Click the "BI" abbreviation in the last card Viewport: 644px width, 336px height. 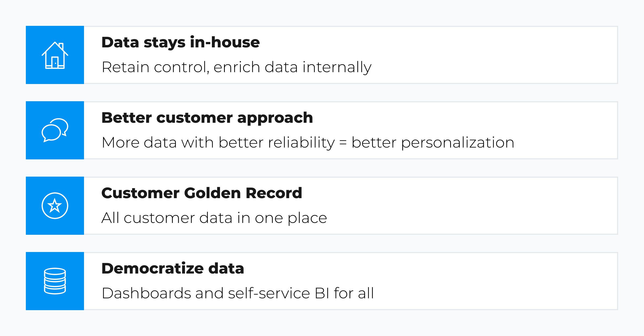pyautogui.click(x=322, y=293)
